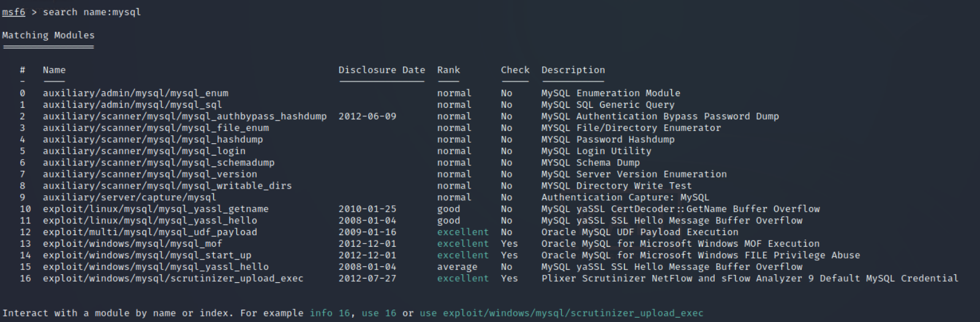
Task: Click the Description column header
Action: click(x=573, y=70)
